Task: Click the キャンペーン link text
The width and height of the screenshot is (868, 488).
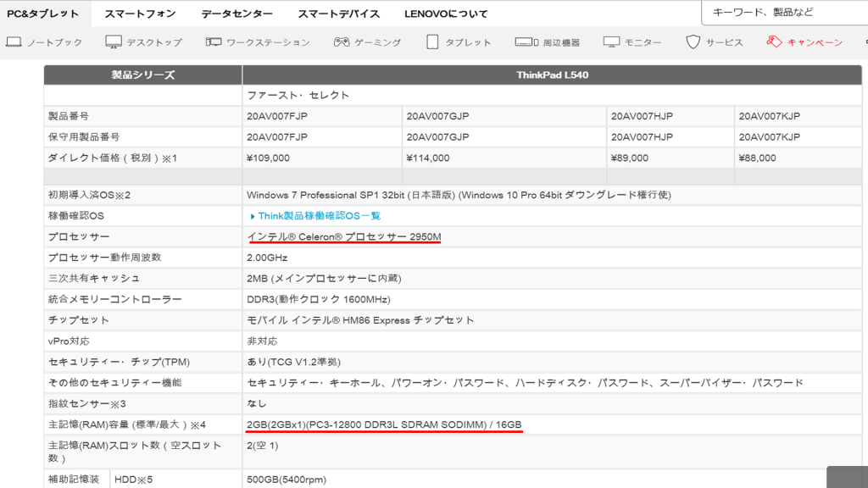Action: [x=815, y=42]
